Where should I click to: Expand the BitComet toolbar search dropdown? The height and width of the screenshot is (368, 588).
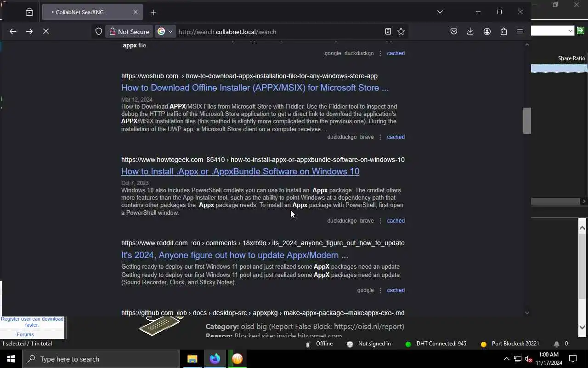point(571,31)
